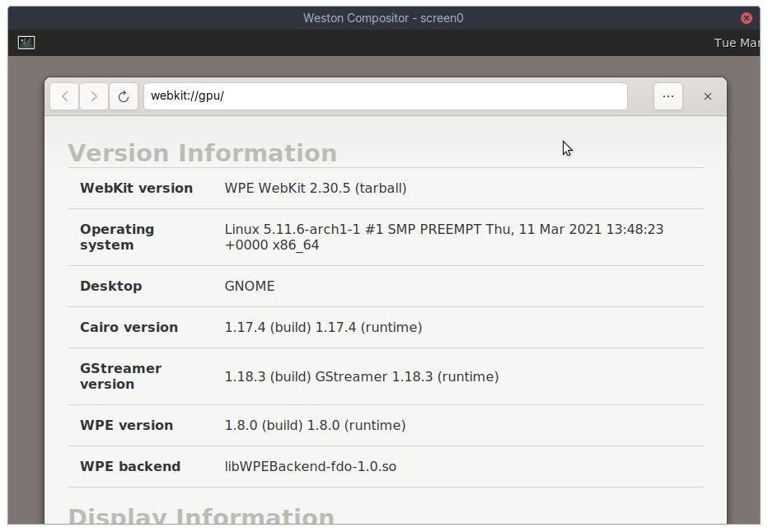Select the WPE version label
The height and width of the screenshot is (532, 768).
coord(126,425)
